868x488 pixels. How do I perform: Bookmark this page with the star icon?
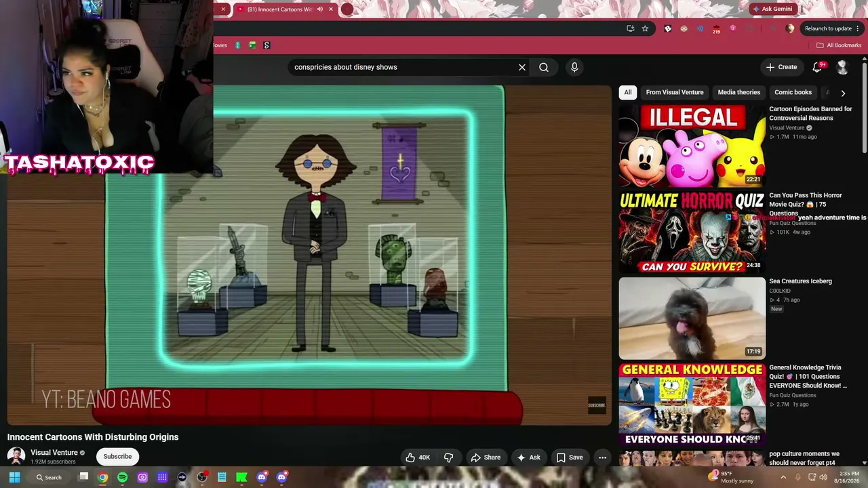click(645, 28)
